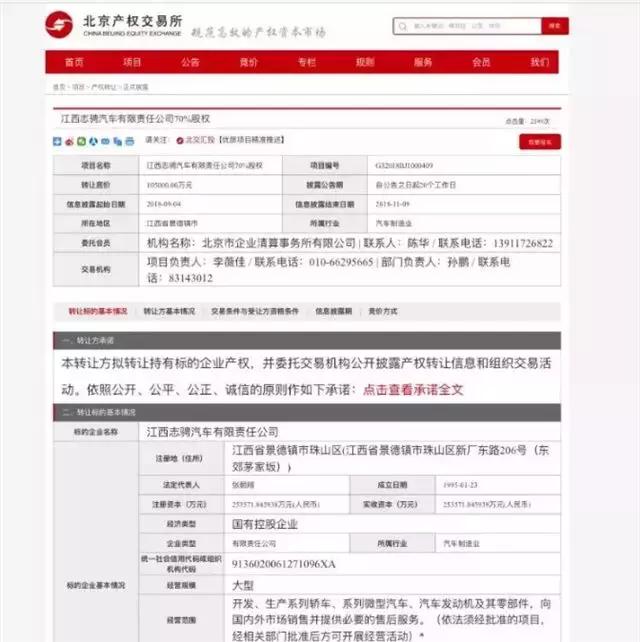Open 会员 in the navigation bar
The image size is (640, 642).
pos(481,62)
